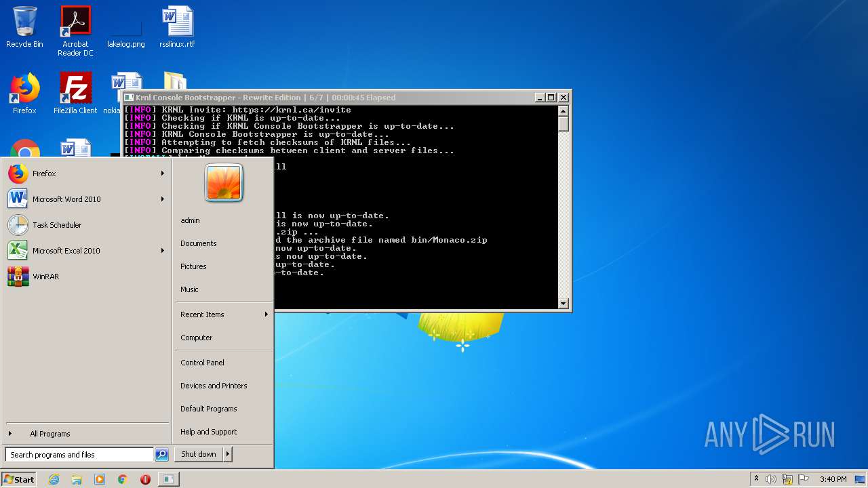The image size is (868, 488).
Task: Click the network tray icon
Action: 787,479
